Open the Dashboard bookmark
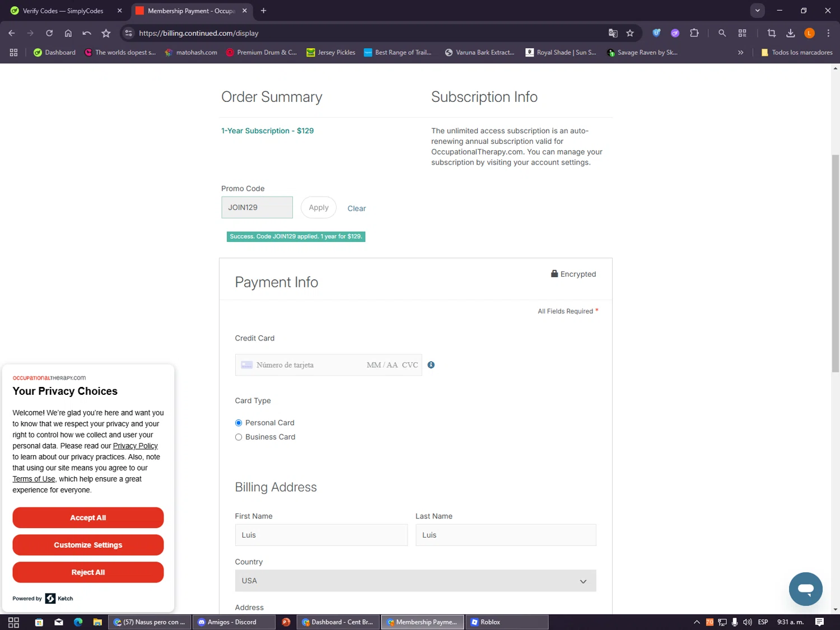 (54, 52)
